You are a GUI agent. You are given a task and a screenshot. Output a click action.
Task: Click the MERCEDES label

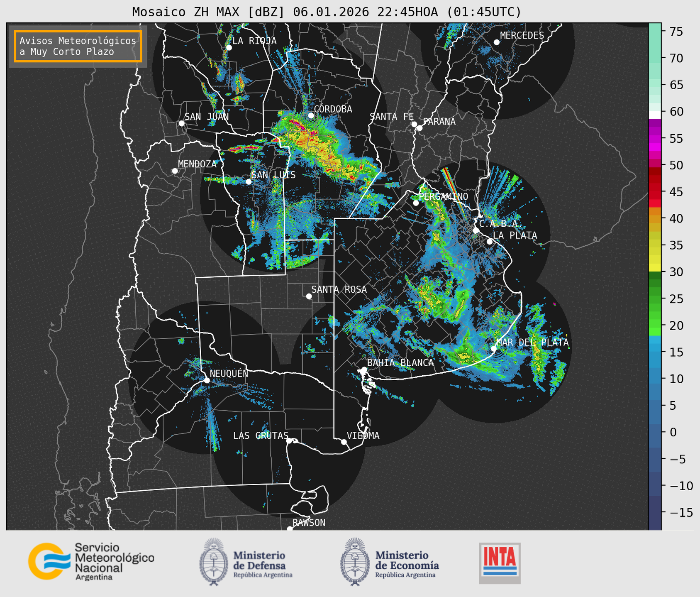pos(522,36)
